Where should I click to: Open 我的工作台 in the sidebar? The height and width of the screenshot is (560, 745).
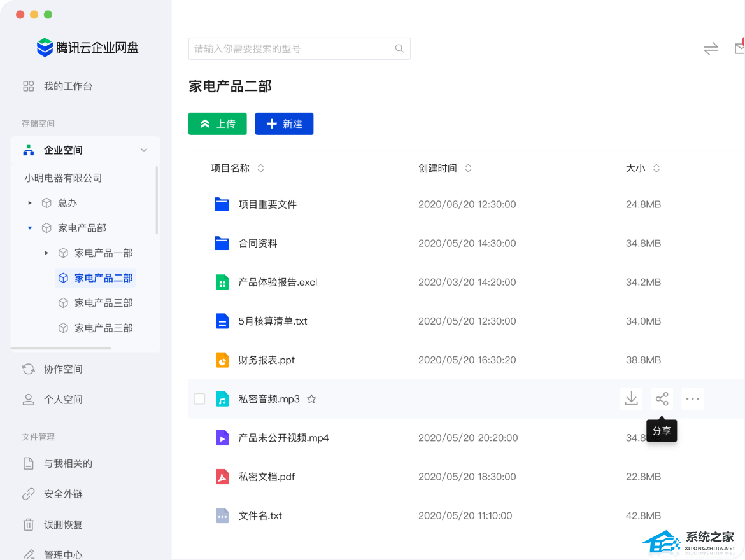pos(68,86)
